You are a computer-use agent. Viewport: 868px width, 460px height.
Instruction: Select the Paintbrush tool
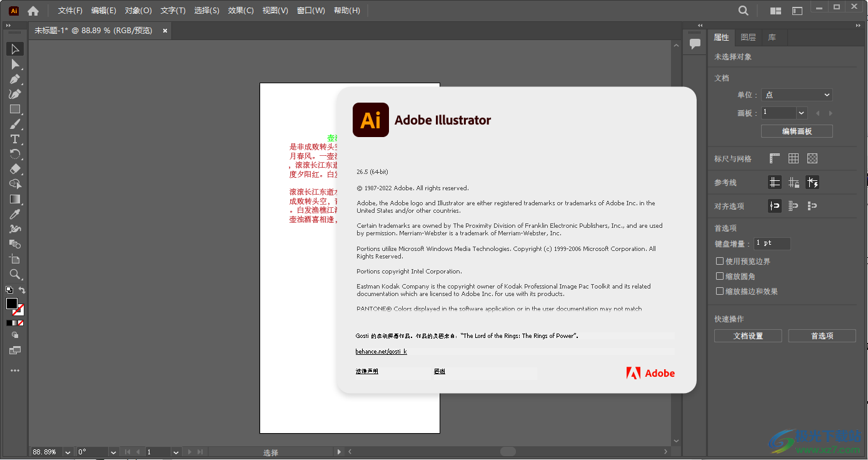pos(15,124)
